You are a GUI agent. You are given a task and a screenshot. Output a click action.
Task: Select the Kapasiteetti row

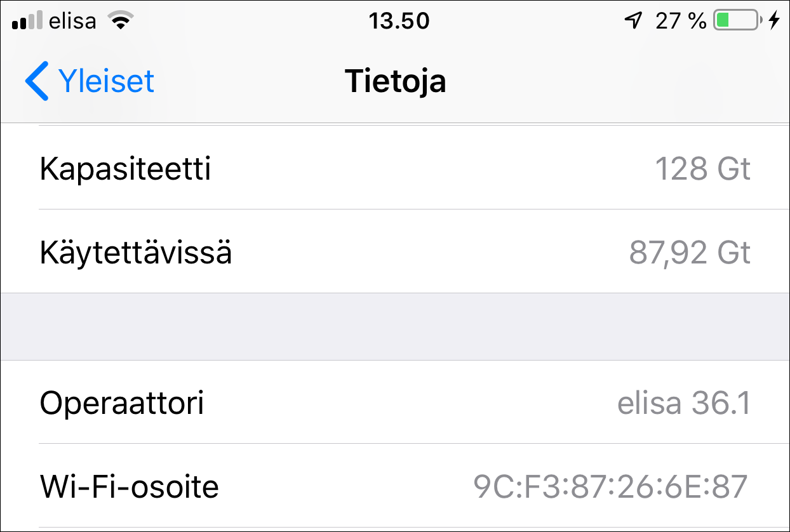tap(395, 168)
